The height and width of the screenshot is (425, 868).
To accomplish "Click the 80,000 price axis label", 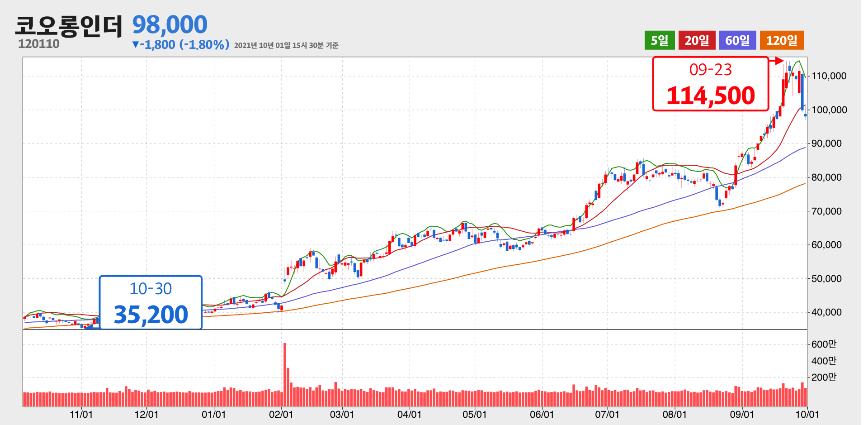I will click(826, 177).
